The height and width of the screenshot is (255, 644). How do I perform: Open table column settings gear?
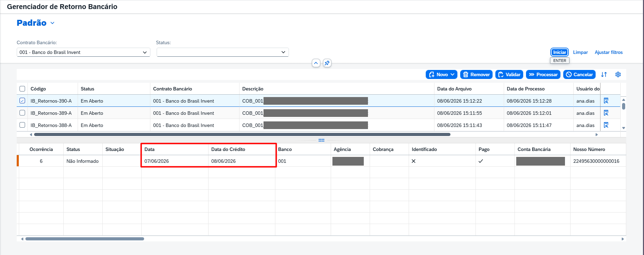click(618, 74)
